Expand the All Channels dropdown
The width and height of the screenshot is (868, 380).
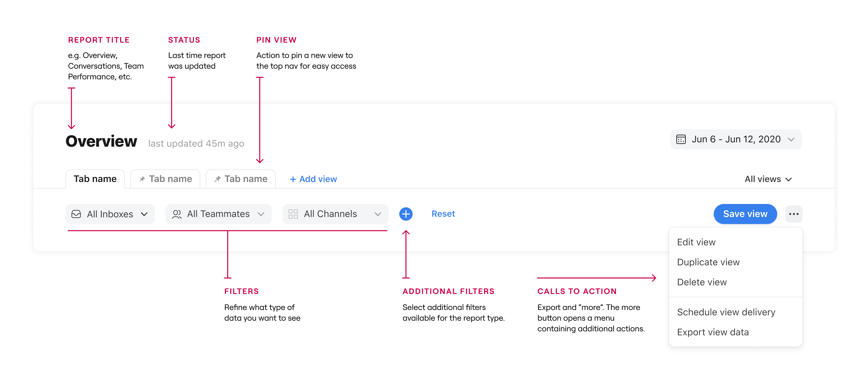335,214
